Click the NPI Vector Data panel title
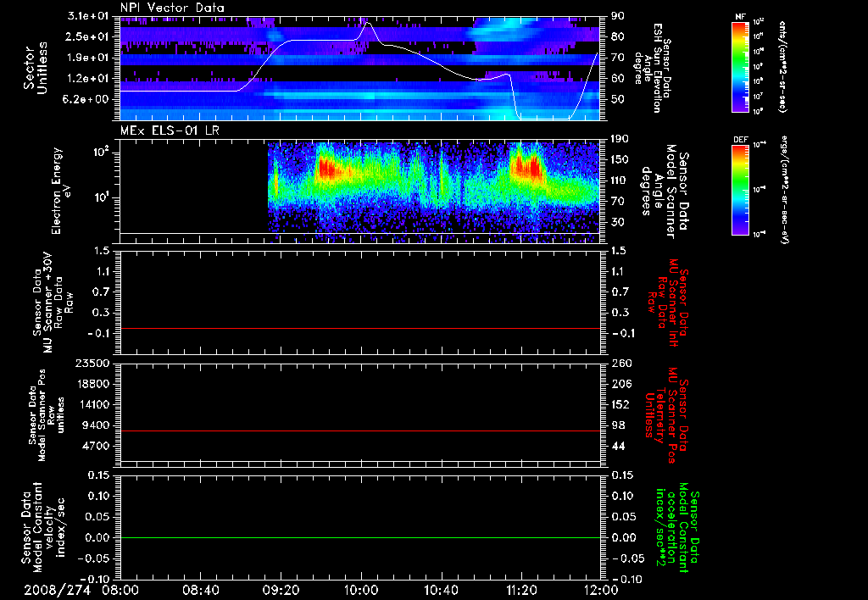 [172, 8]
